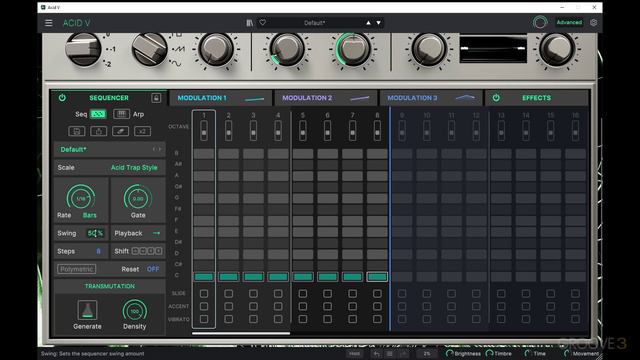Click the history list icon in bottom bar
640x360 pixels.
(390, 353)
